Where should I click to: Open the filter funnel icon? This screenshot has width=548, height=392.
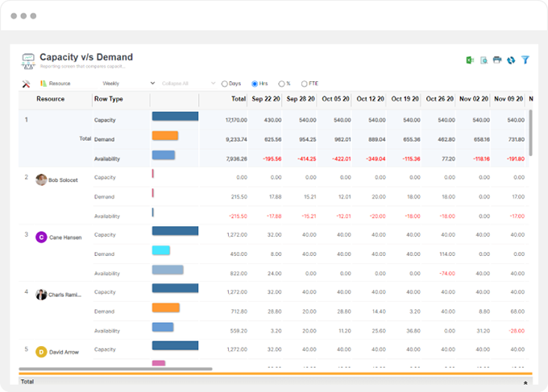(x=525, y=60)
